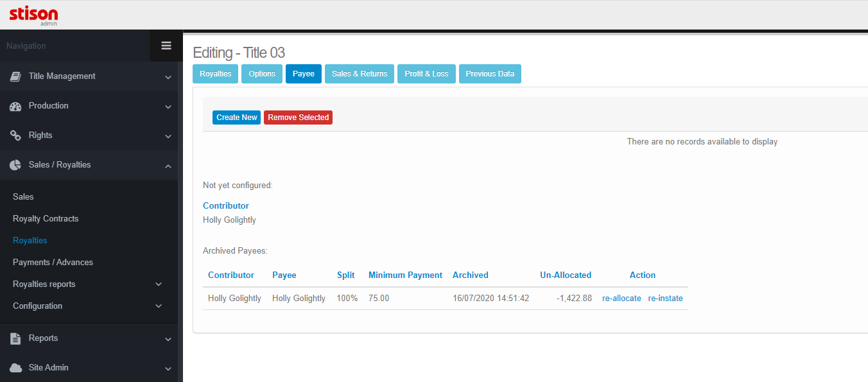Click the -1,422.88 un-allocated amount
The width and height of the screenshot is (868, 382).
(x=575, y=299)
